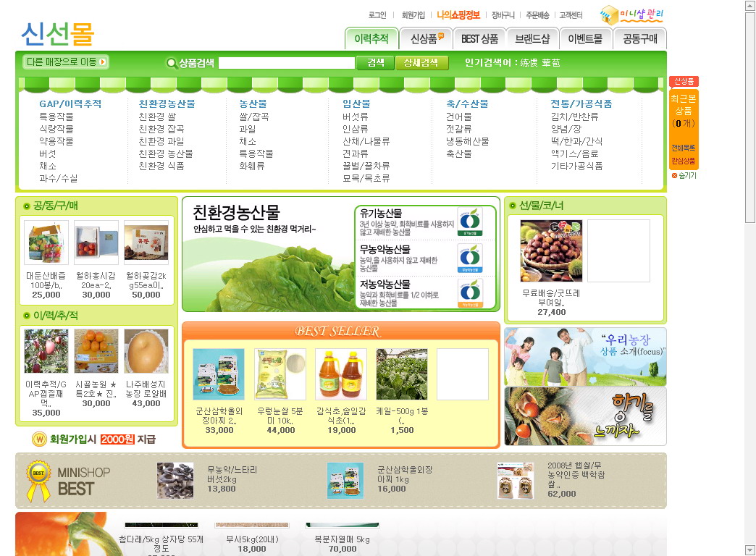Open the 친환경농산물 category heading
Image resolution: width=756 pixels, height=556 pixels.
167,104
